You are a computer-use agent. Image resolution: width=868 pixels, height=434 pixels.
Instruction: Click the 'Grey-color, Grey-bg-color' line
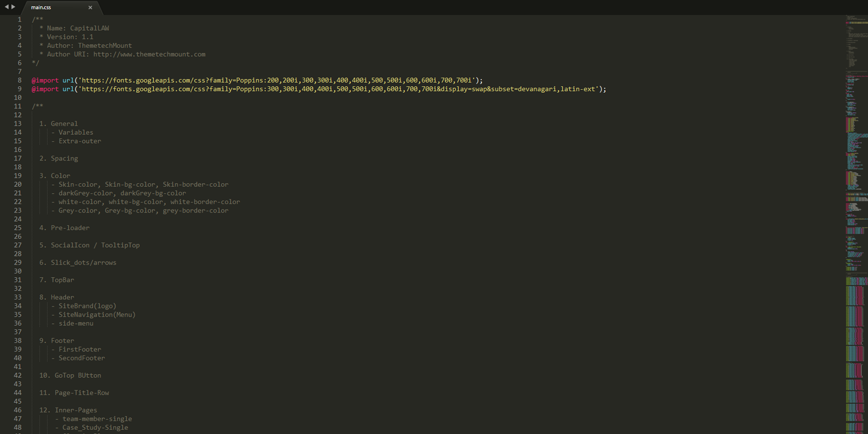pos(139,210)
